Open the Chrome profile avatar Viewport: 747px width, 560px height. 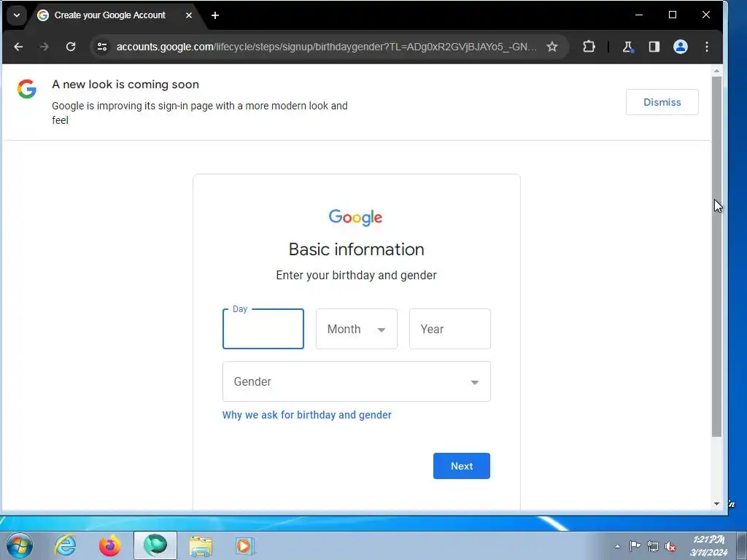[x=681, y=47]
